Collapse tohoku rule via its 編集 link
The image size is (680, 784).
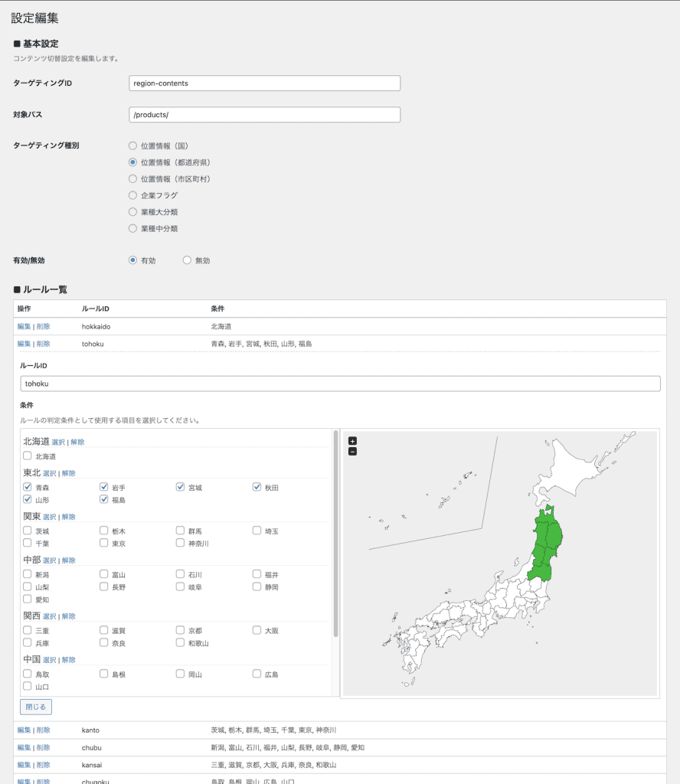(x=24, y=344)
